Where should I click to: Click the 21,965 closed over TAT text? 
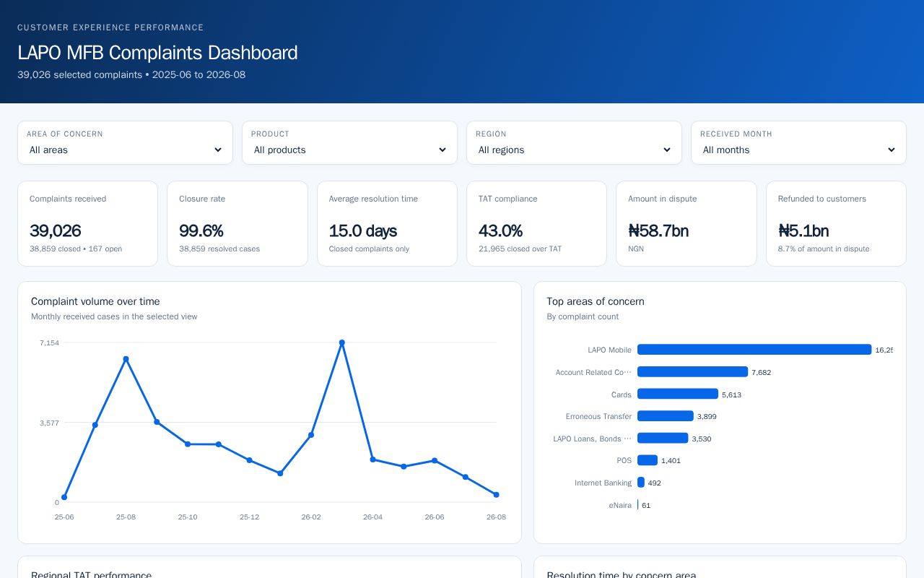(x=520, y=249)
